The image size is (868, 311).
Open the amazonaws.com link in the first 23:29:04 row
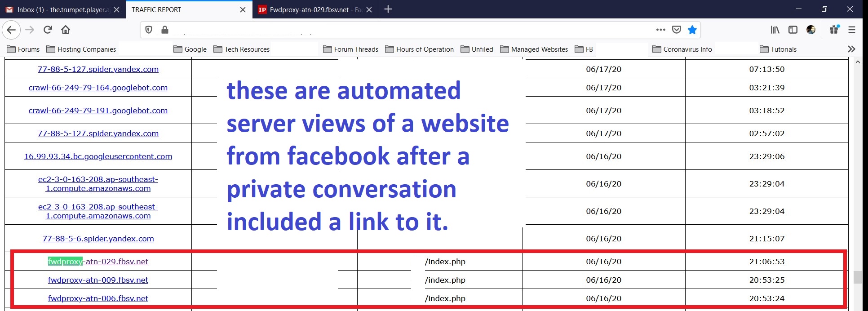coord(98,184)
